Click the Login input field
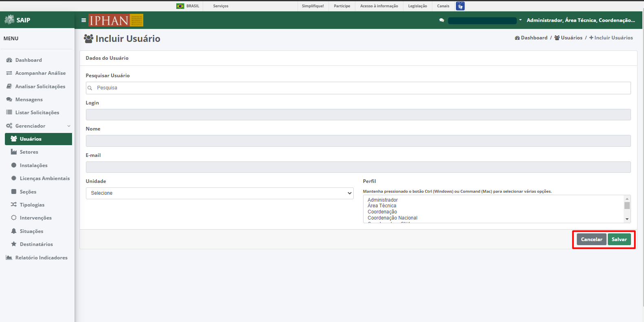Viewport: 644px width, 322px height. (358, 115)
